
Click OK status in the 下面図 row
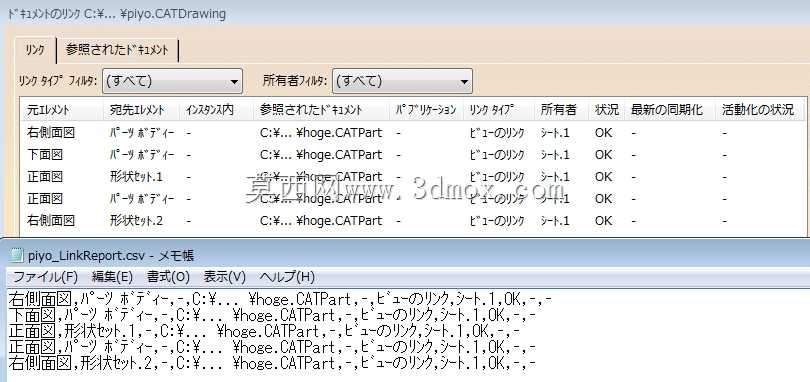tap(603, 155)
